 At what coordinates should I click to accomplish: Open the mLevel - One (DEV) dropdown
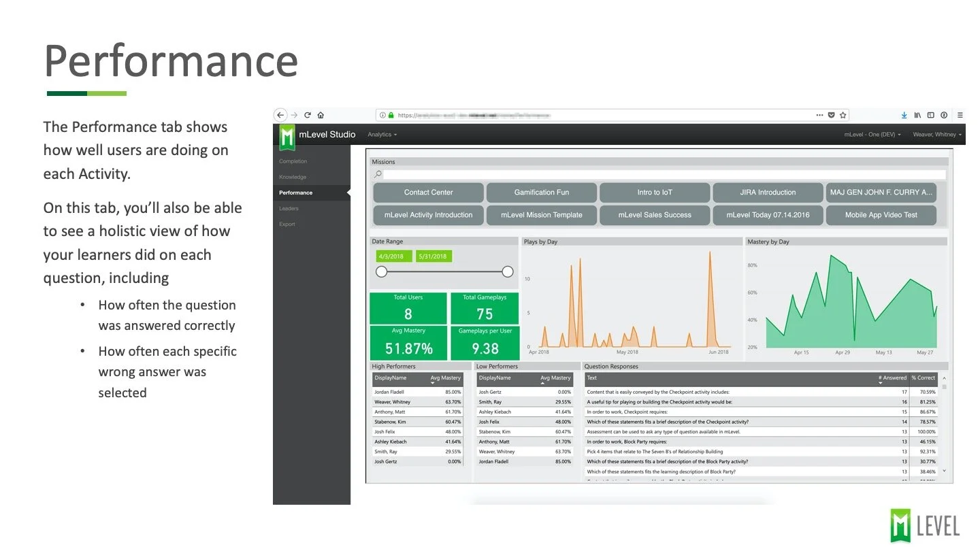pos(872,135)
